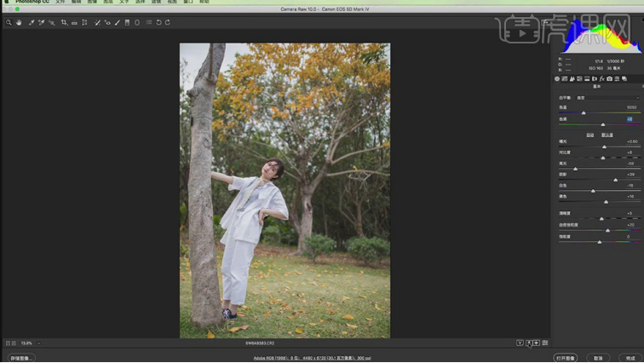Click the Vibrance value +20 field
The width and height of the screenshot is (644, 363).
tap(631, 225)
